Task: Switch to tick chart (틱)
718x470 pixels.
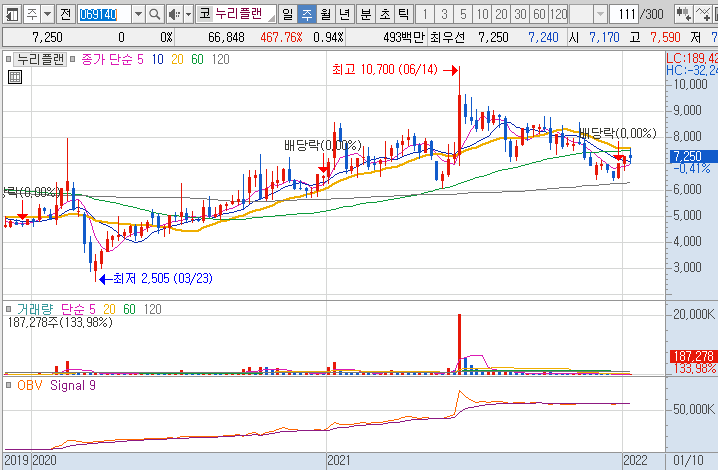Action: pyautogui.click(x=403, y=15)
